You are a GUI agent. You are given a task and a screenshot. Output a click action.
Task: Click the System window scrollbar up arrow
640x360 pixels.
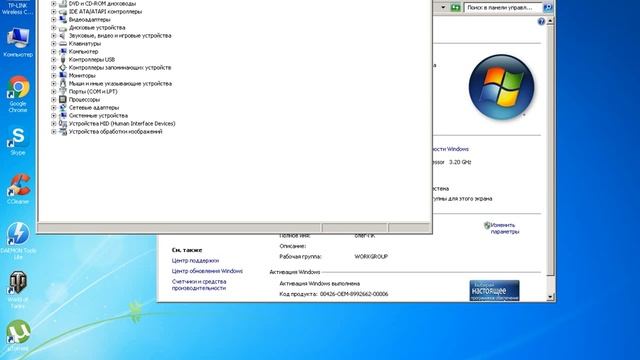(x=550, y=21)
